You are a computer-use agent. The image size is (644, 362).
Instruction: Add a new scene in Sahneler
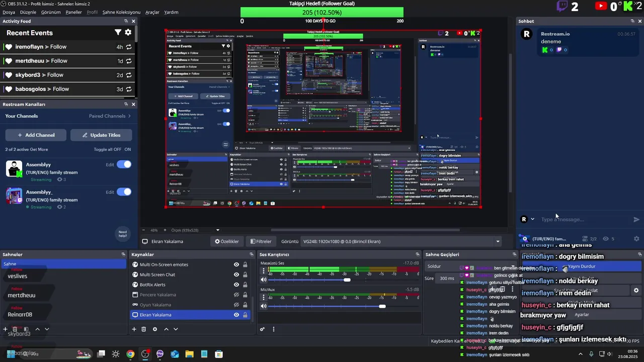[x=6, y=329]
